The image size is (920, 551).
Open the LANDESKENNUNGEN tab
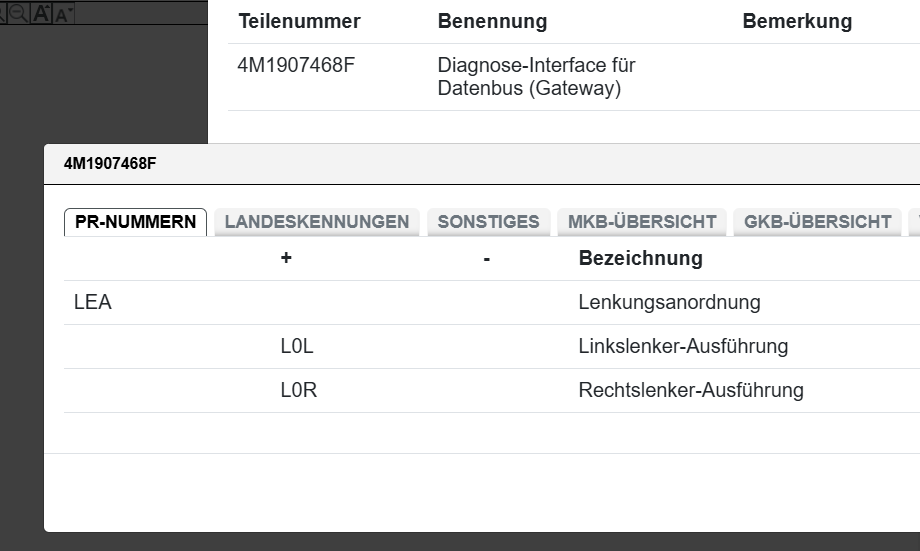(x=317, y=222)
